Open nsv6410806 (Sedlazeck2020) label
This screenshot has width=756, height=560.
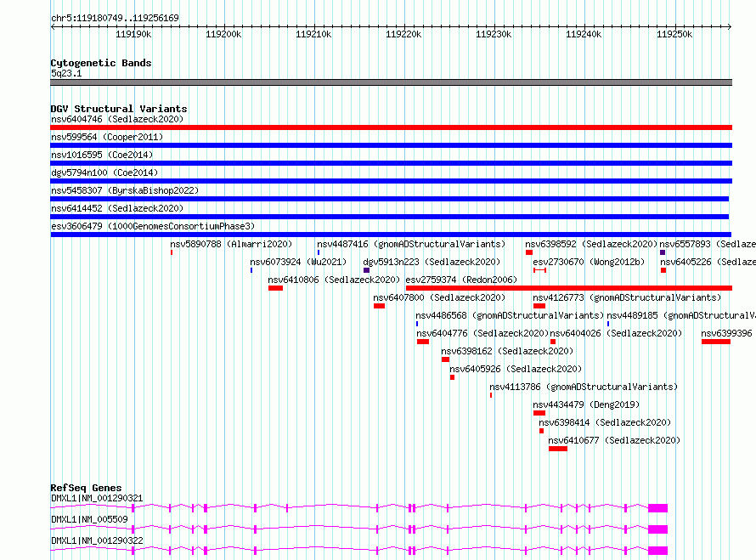coord(334,280)
